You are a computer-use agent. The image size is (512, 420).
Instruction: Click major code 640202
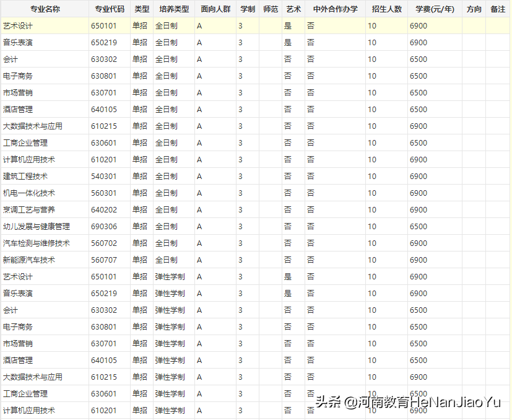(x=104, y=210)
